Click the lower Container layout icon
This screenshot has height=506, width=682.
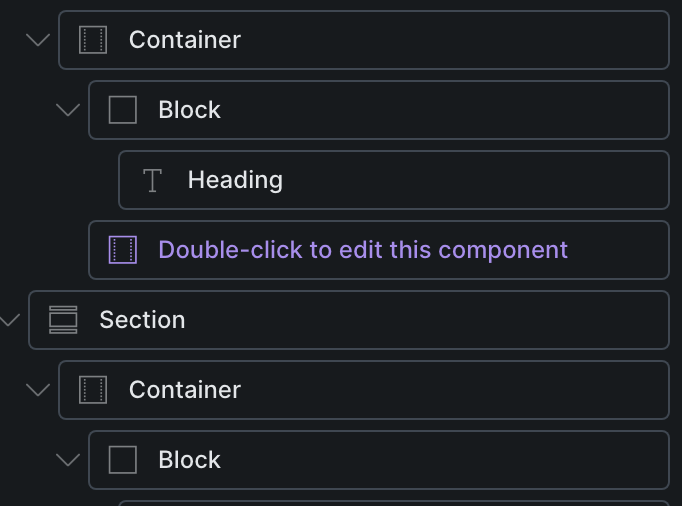[93, 390]
